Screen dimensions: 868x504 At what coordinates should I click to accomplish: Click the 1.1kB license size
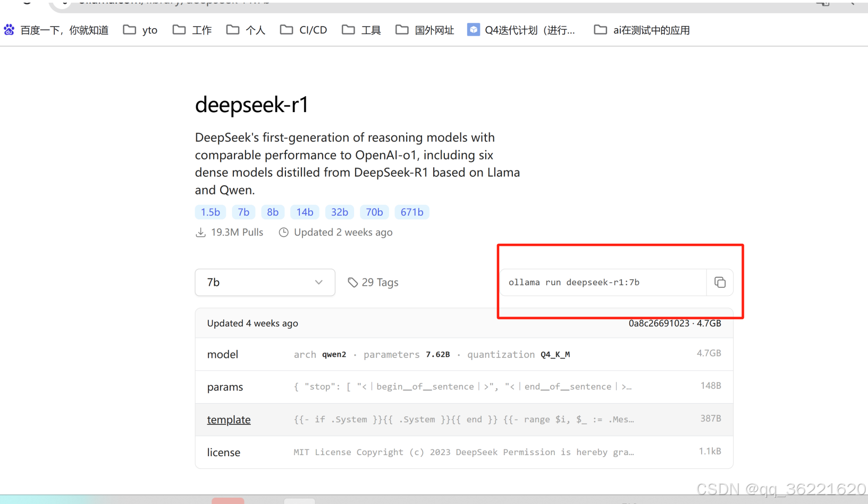[x=710, y=451]
